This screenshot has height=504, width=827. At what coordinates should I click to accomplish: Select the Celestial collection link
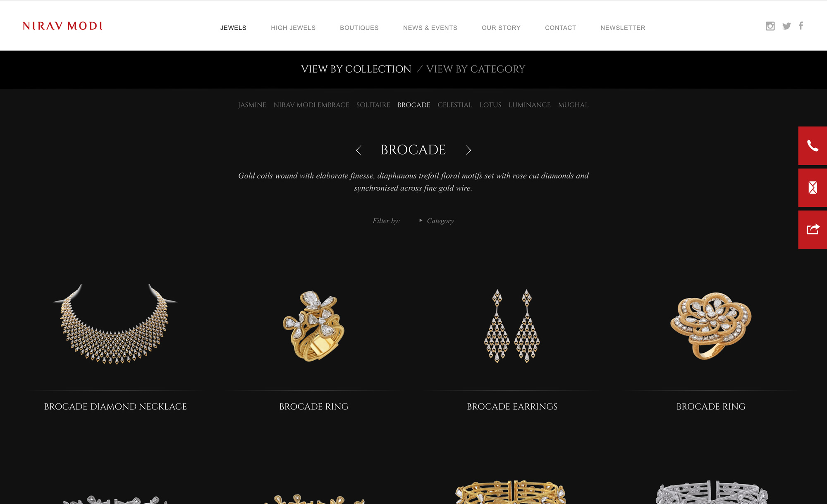(455, 105)
